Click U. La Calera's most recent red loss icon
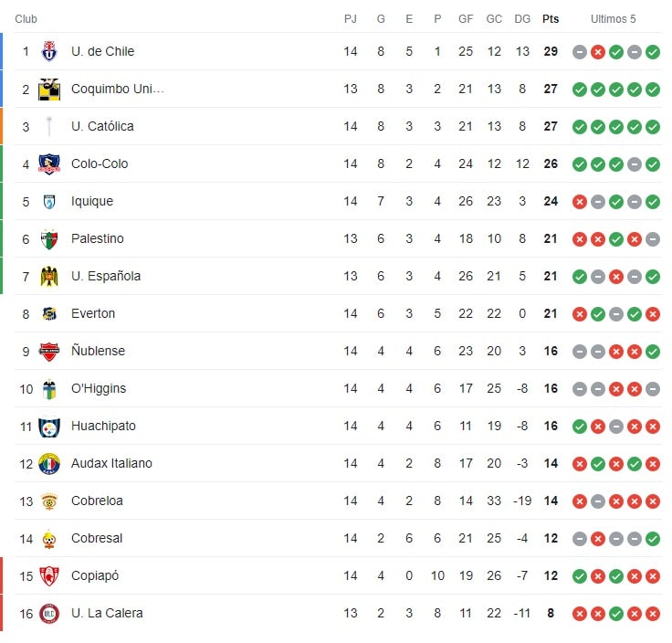 [653, 614]
